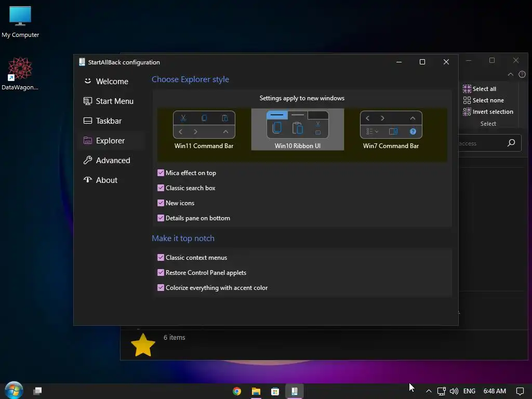This screenshot has height=399, width=532.
Task: Toggle Classic context menus checkbox
Action: tap(161, 258)
